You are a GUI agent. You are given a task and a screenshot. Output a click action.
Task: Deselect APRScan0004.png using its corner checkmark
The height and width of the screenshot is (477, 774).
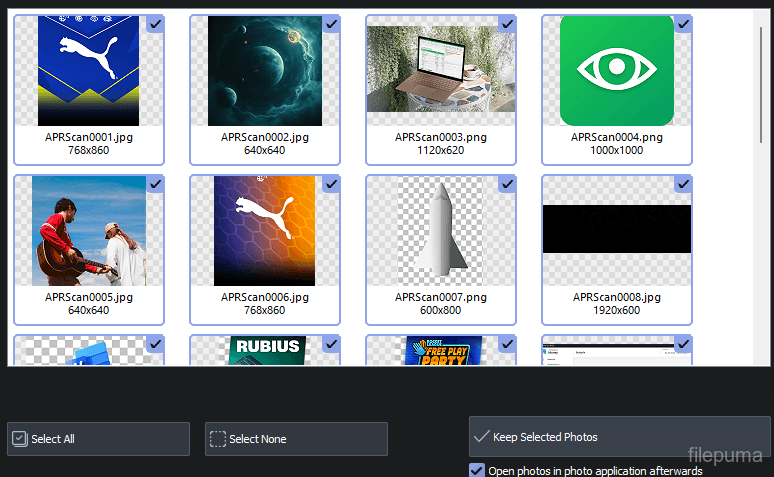[683, 24]
